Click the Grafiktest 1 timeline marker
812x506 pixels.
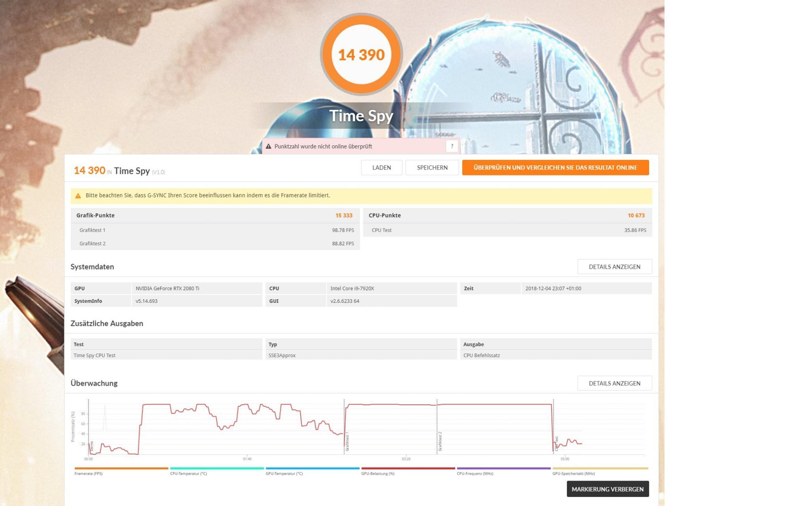[x=347, y=441]
